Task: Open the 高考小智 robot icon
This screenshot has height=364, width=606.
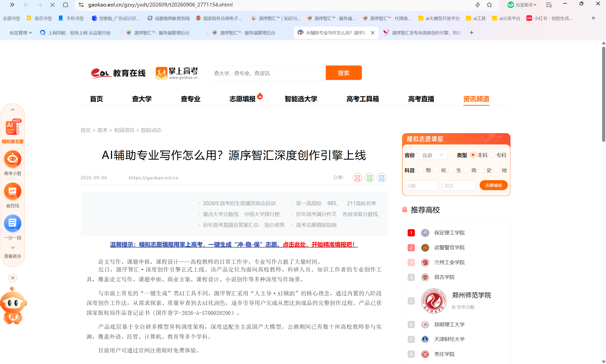Action: pos(13,159)
